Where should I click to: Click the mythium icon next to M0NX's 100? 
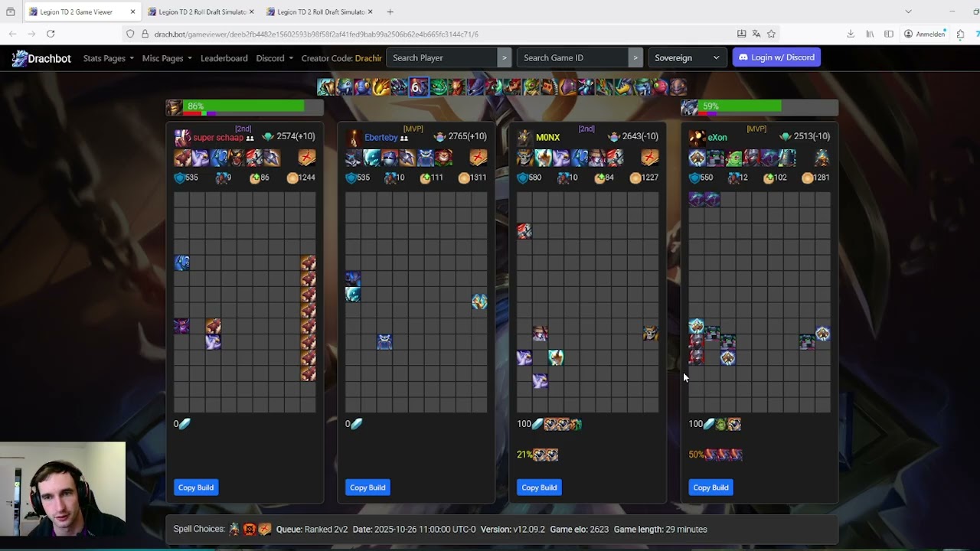pos(537,424)
